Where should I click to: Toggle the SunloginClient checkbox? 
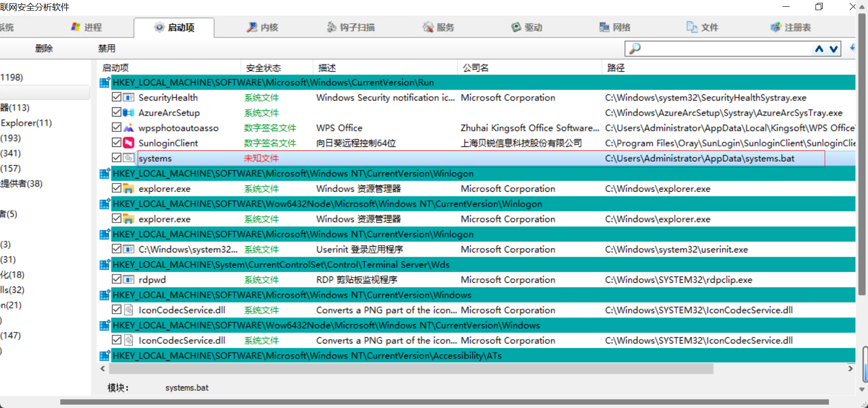(x=116, y=143)
